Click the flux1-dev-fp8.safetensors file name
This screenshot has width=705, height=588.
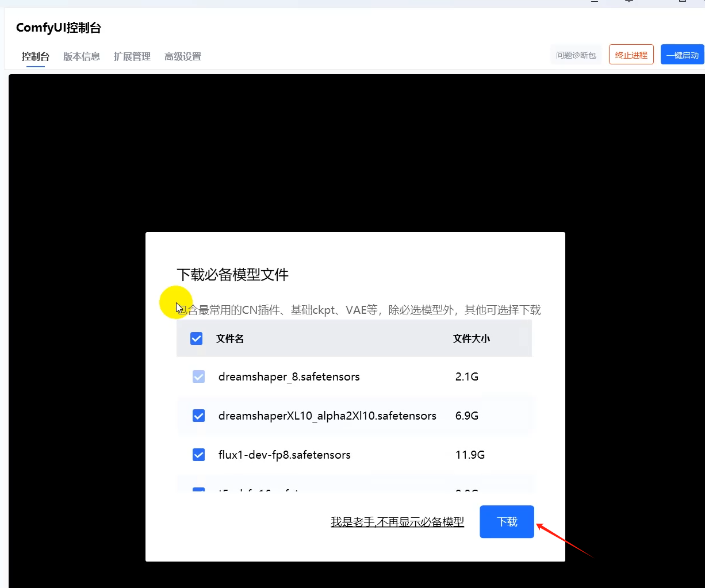click(x=284, y=455)
